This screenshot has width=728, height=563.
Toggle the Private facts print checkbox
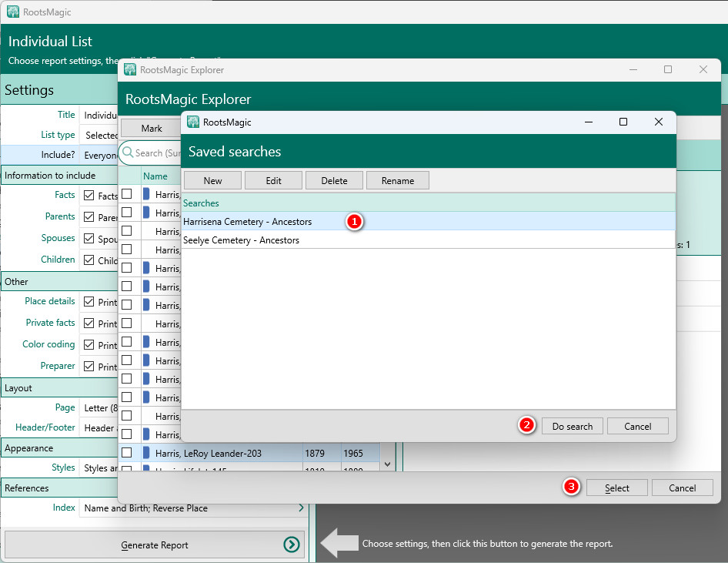88,323
